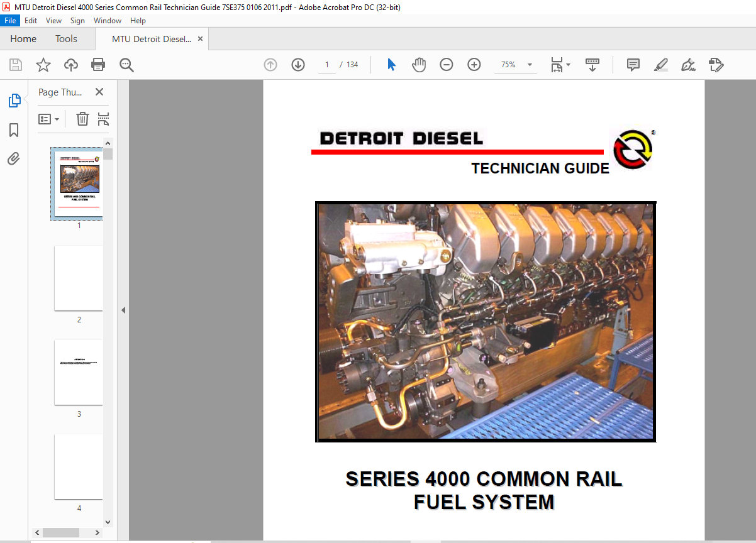756x543 pixels.
Task: Click the engine photo on the page
Action: pos(486,322)
